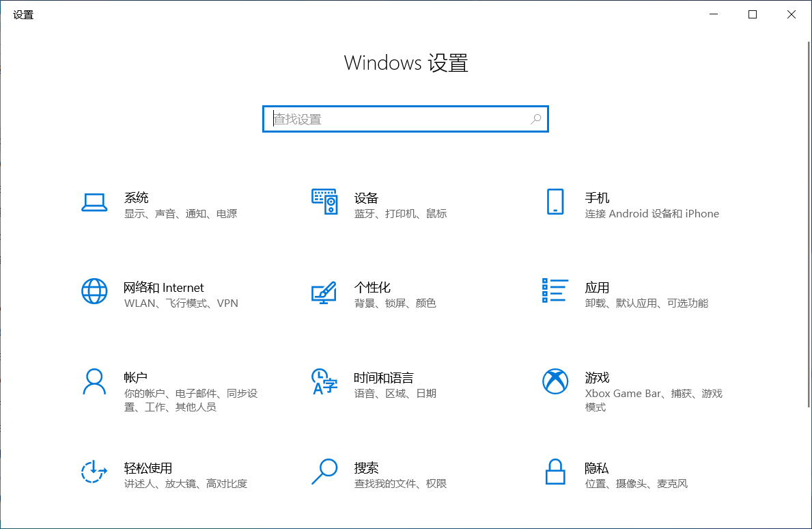Minimize the 设置 window
This screenshot has width=812, height=529.
coord(714,14)
